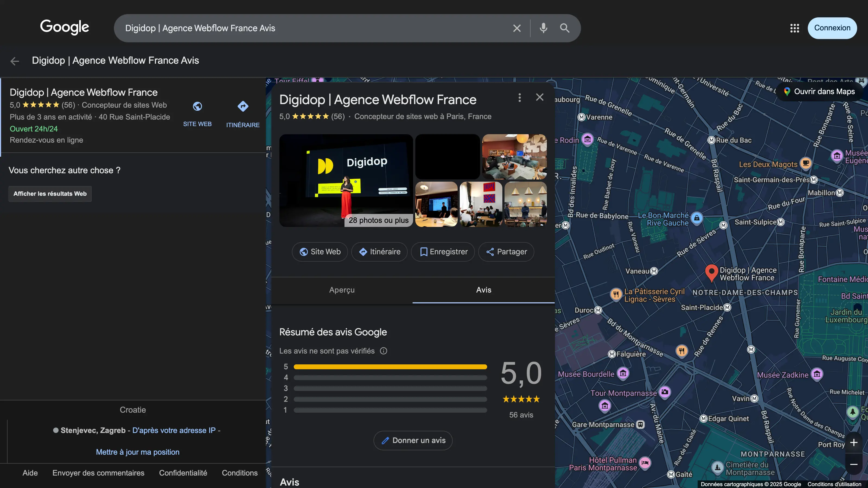This screenshot has width=868, height=488.
Task: Close the Digidop business panel
Action: coord(540,97)
